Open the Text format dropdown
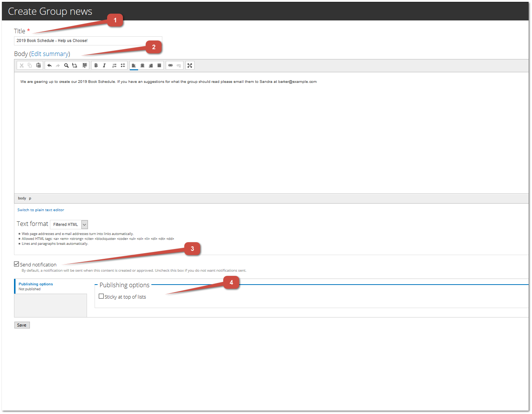The image size is (532, 414). click(69, 224)
